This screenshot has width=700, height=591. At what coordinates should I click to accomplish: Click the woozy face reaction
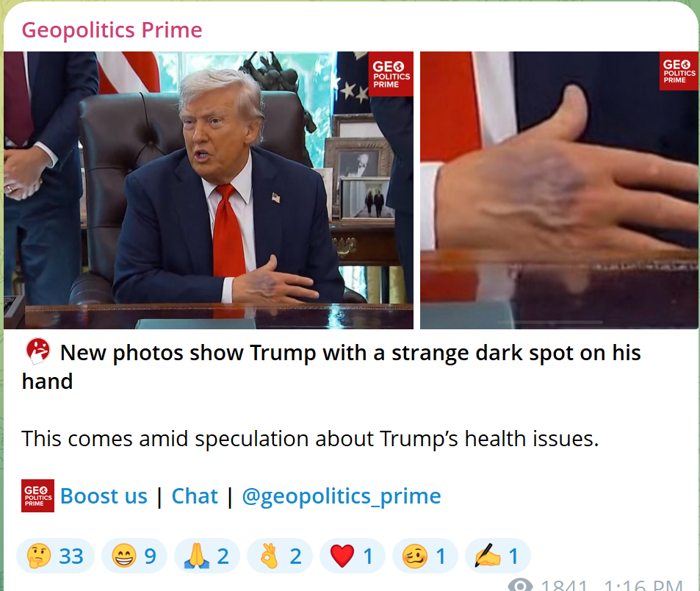(x=425, y=556)
